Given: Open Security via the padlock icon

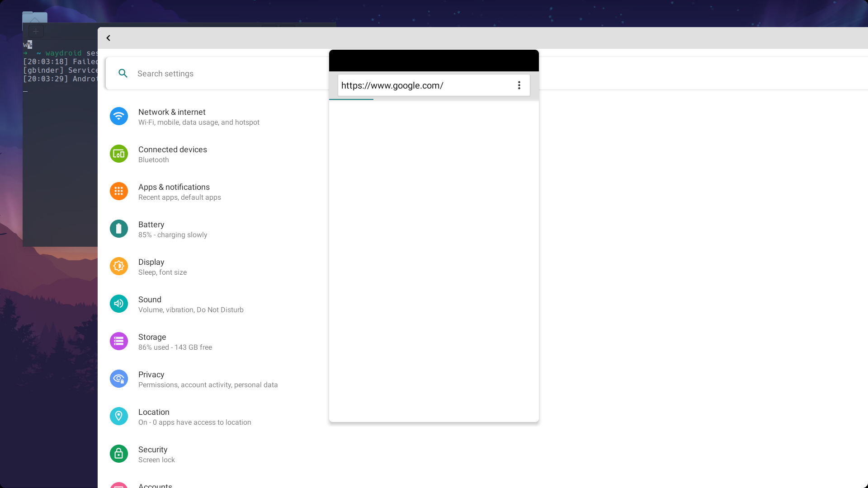Looking at the screenshot, I should click(118, 454).
